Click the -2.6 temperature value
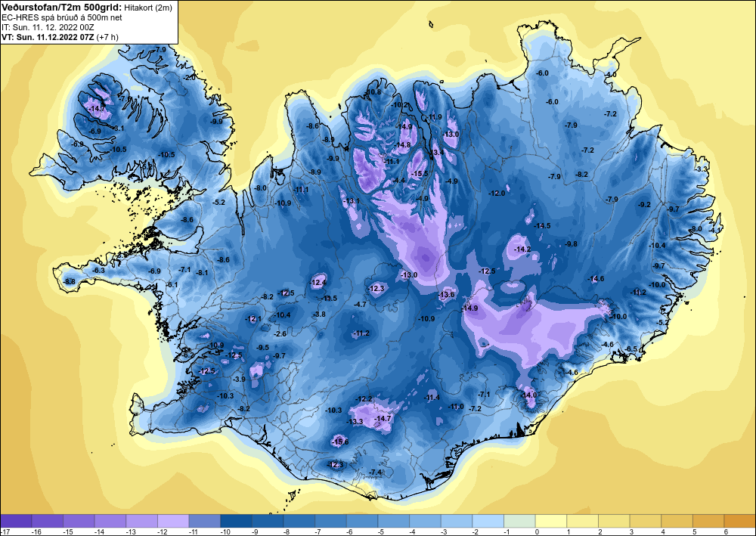 280,334
